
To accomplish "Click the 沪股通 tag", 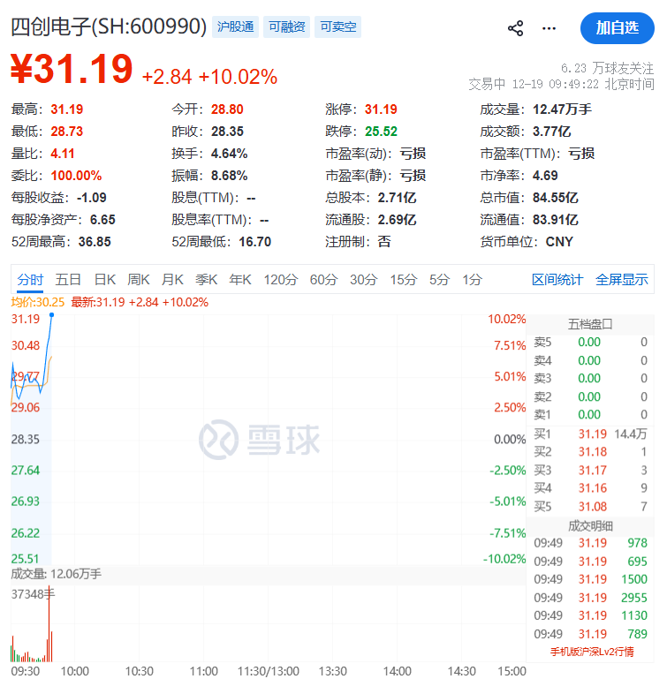I will [x=235, y=27].
